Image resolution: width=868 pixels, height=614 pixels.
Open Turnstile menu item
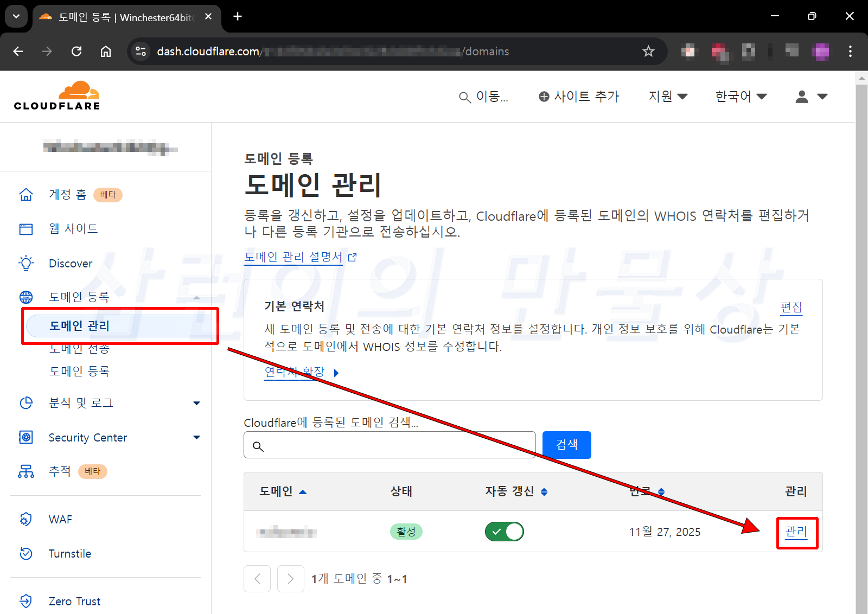69,553
